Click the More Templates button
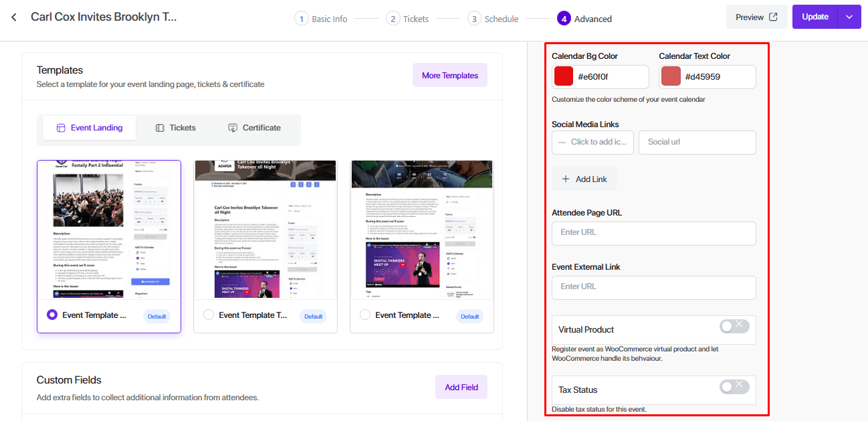This screenshot has height=421, width=868. pos(449,76)
